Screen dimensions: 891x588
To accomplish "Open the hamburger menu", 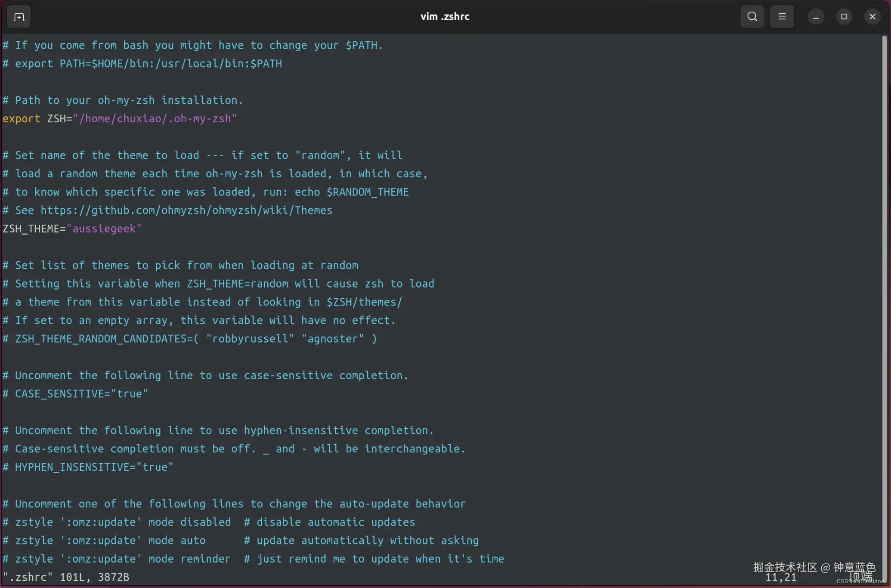I will 782,17.
